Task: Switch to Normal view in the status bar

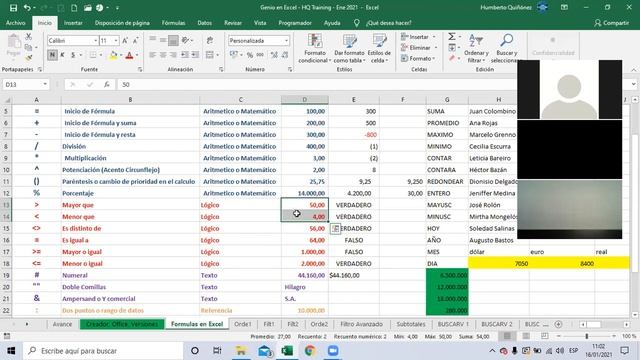Action: tap(507, 336)
